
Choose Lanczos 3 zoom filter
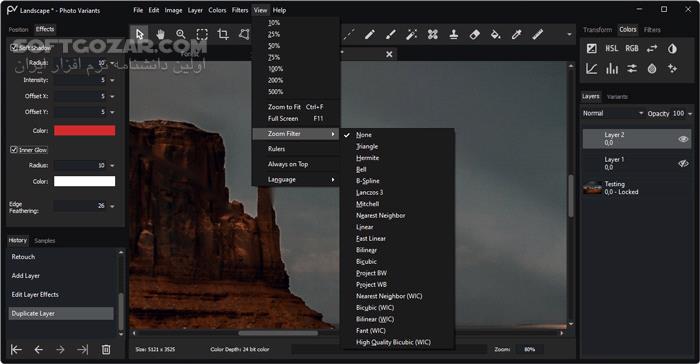(369, 192)
